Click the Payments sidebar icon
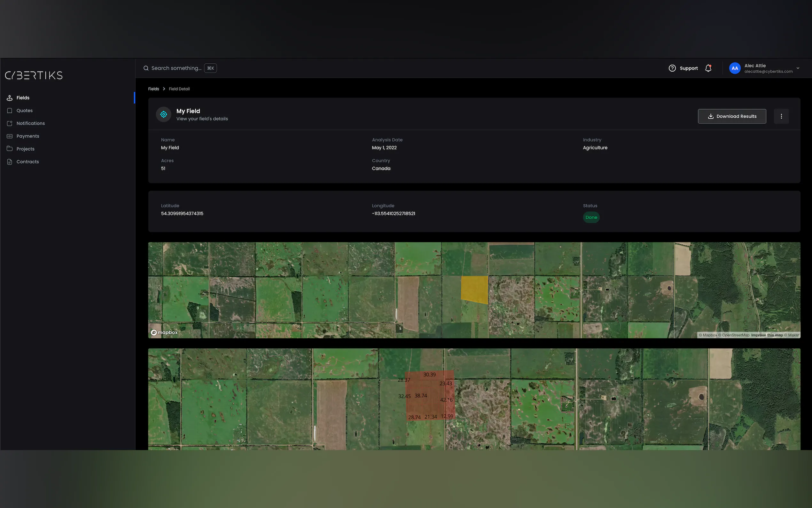The height and width of the screenshot is (508, 812). pyautogui.click(x=9, y=136)
